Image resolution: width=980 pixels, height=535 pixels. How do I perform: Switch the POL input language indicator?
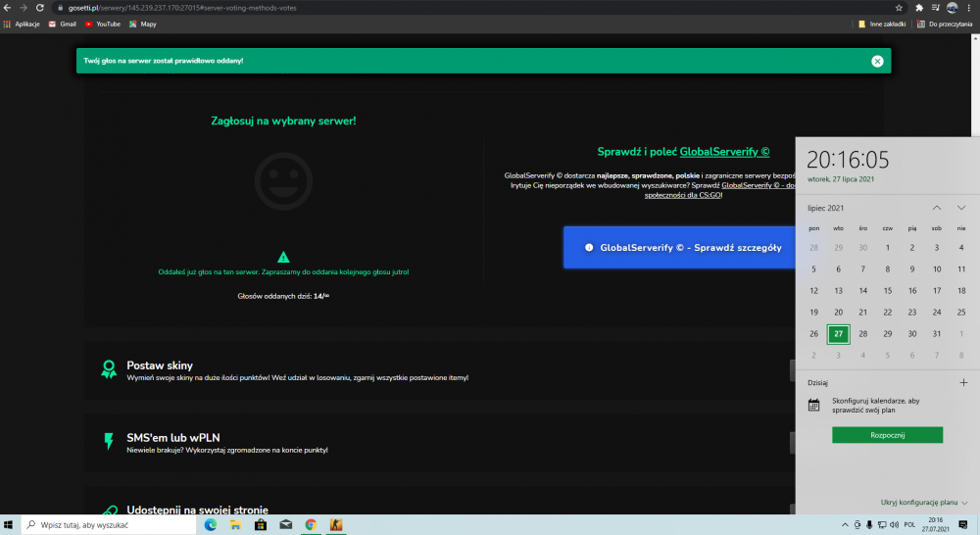point(909,525)
